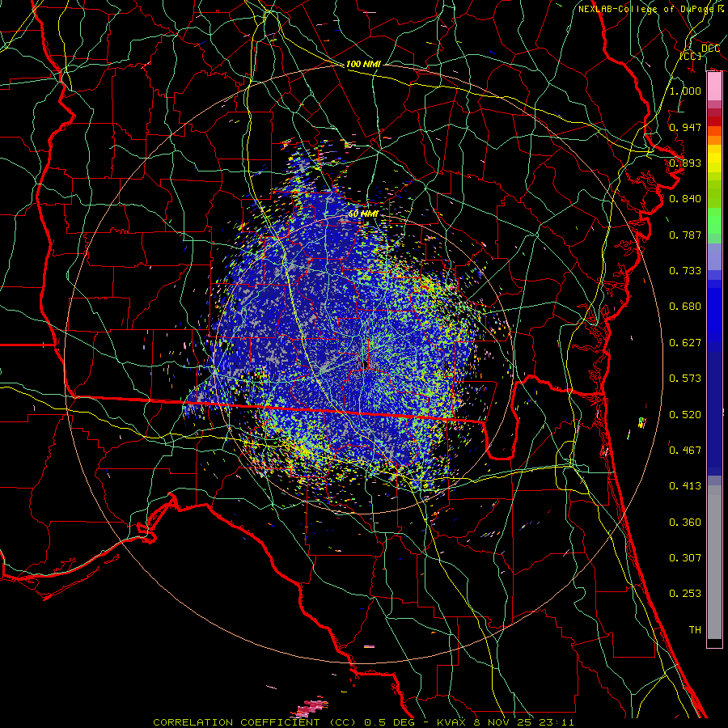The width and height of the screenshot is (728, 728).
Task: Click the 0.787 legend value
Action: click(x=685, y=235)
